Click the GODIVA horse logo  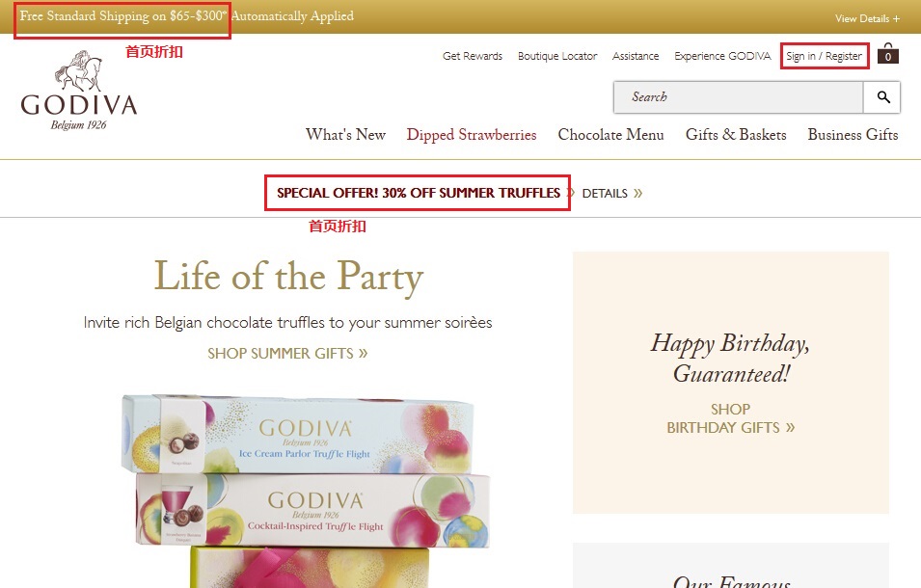click(x=79, y=91)
